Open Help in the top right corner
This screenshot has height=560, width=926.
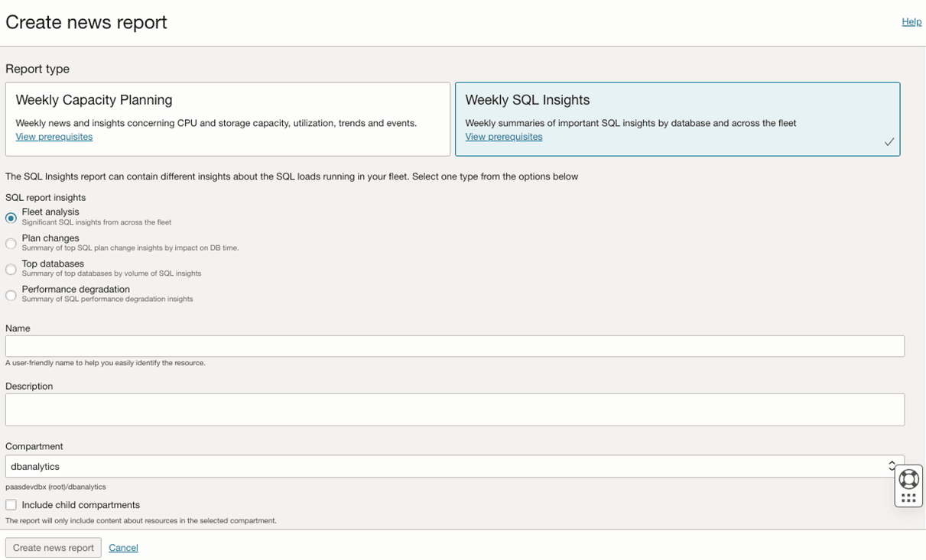click(911, 21)
